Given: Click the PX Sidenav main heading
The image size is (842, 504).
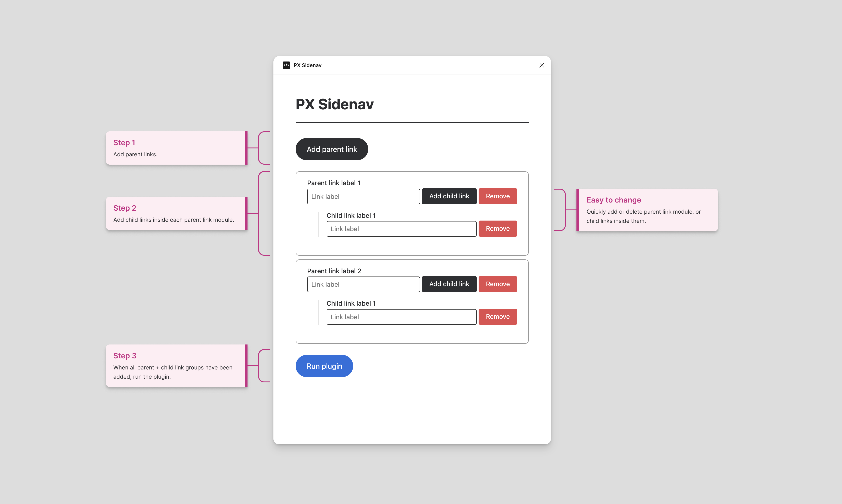Looking at the screenshot, I should pos(334,104).
